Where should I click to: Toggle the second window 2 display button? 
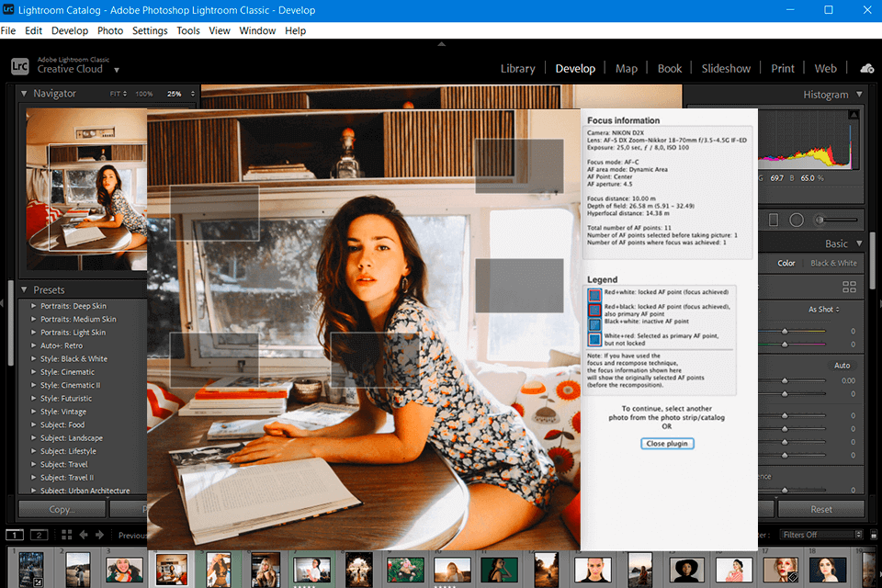[x=39, y=535]
